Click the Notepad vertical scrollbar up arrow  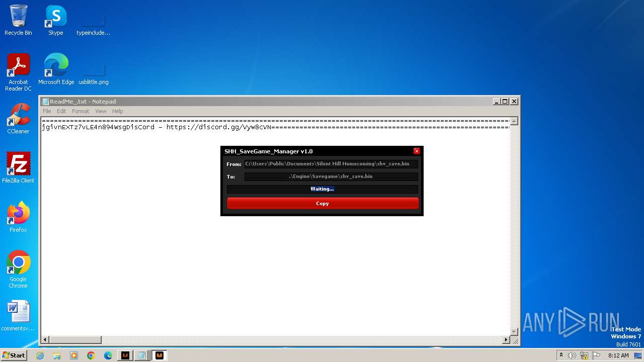click(514, 121)
